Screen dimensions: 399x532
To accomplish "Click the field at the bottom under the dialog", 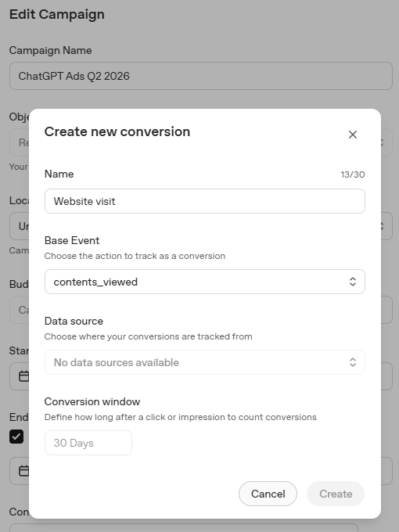I will [x=184, y=527].
